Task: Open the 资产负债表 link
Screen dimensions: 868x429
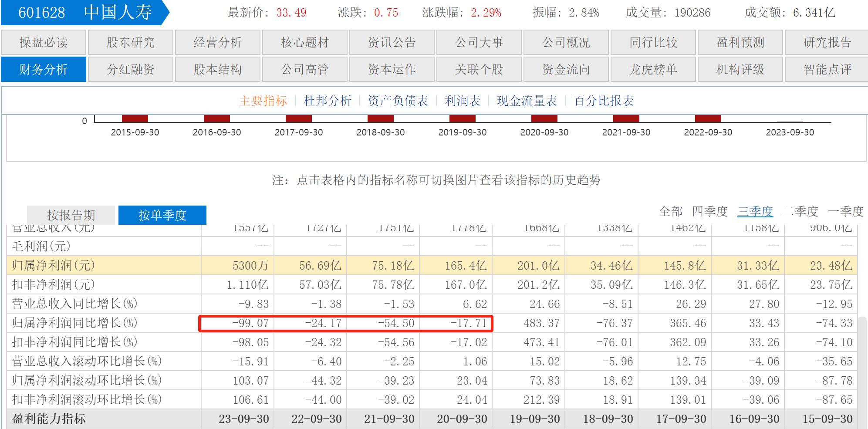Action: pyautogui.click(x=398, y=101)
